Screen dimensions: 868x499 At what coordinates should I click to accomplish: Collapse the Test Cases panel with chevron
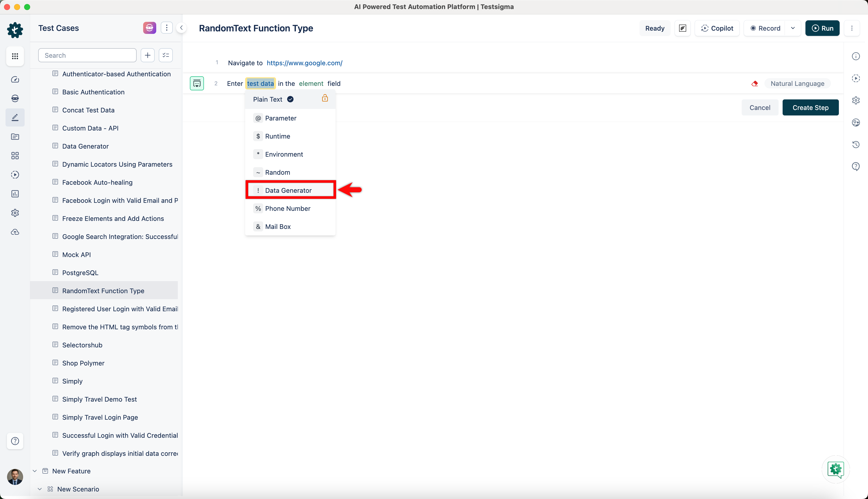(x=181, y=28)
